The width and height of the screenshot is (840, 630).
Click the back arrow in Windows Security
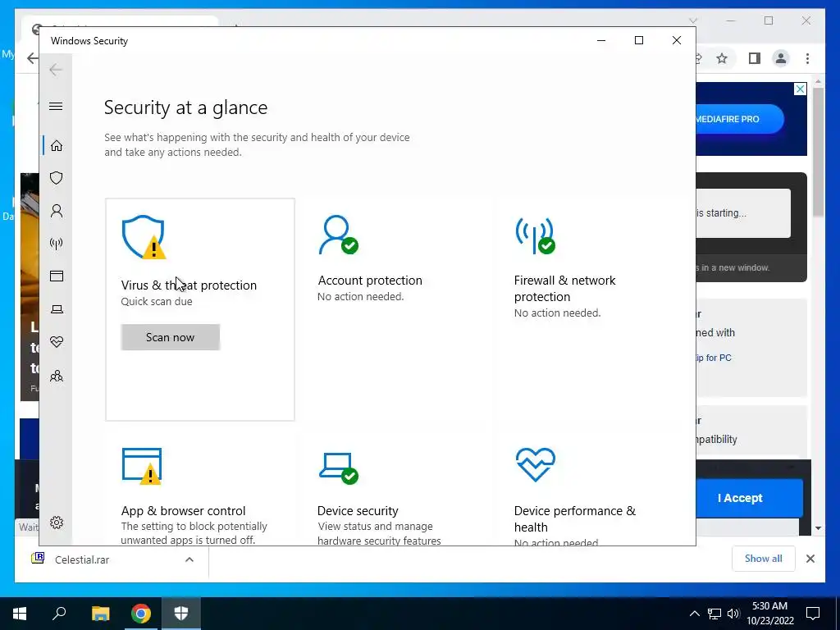pyautogui.click(x=56, y=70)
